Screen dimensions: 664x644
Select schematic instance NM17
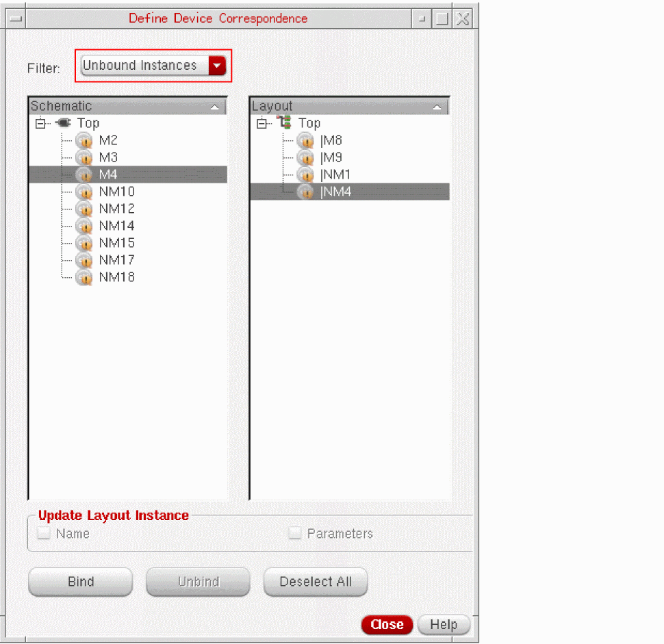(x=116, y=260)
